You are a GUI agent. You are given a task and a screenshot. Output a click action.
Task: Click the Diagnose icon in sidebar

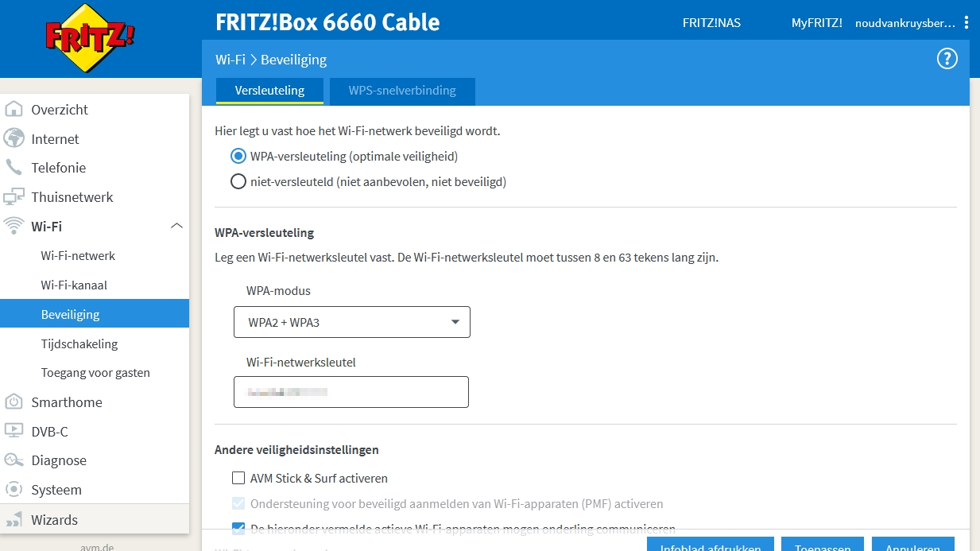point(14,460)
